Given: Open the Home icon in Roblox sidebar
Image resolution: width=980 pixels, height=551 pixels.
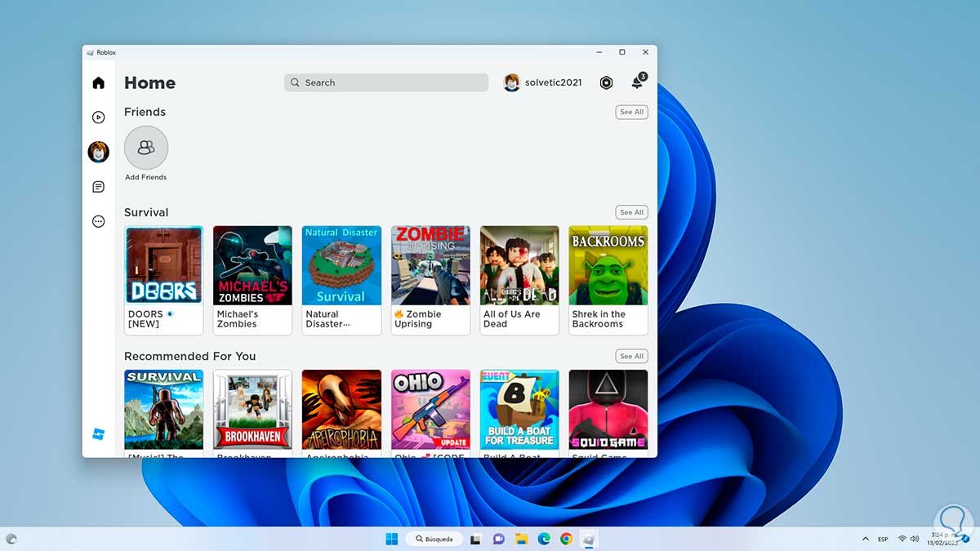Looking at the screenshot, I should (98, 82).
